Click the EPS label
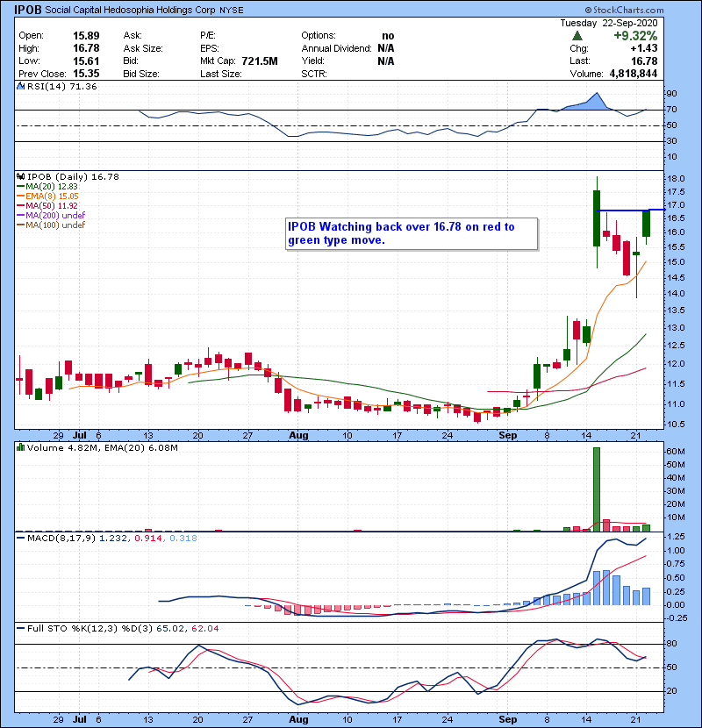Viewport: 702px width, 728px height. tap(210, 48)
